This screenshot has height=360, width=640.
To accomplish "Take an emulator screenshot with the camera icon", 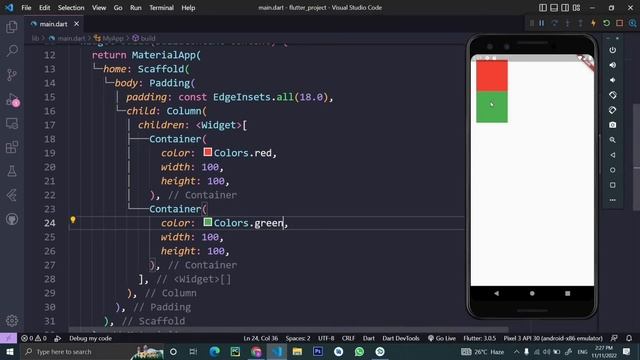I will click(613, 125).
